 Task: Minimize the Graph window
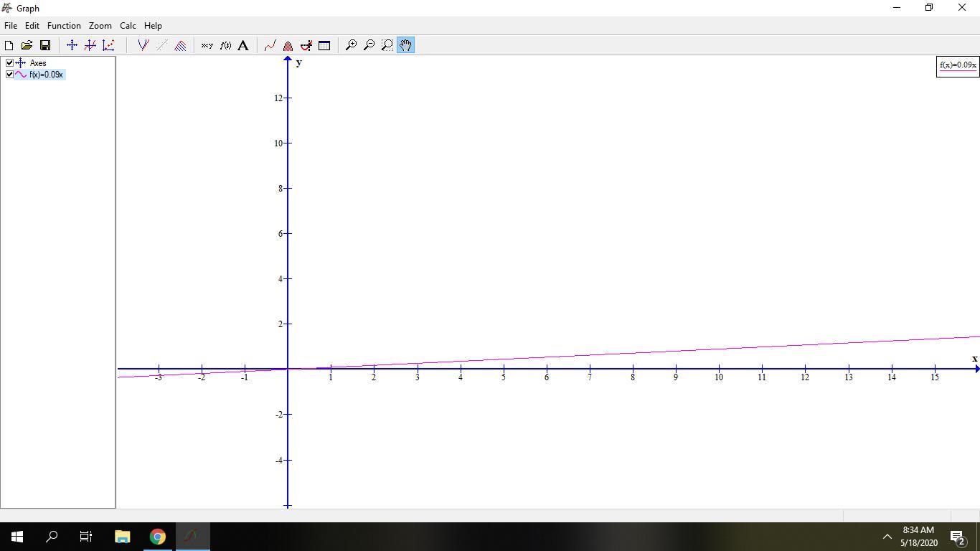(896, 8)
